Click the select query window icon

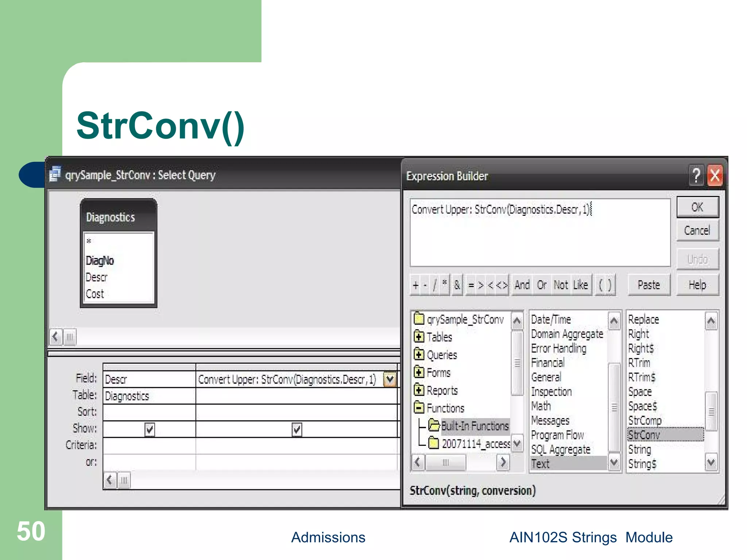pos(55,174)
